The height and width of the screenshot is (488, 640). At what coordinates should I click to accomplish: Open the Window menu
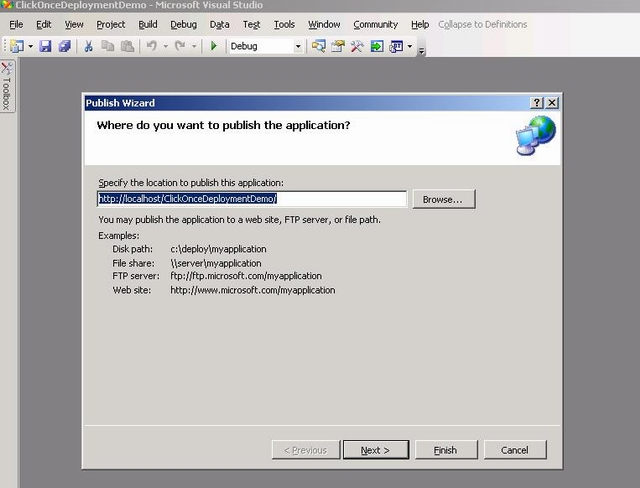(x=324, y=24)
